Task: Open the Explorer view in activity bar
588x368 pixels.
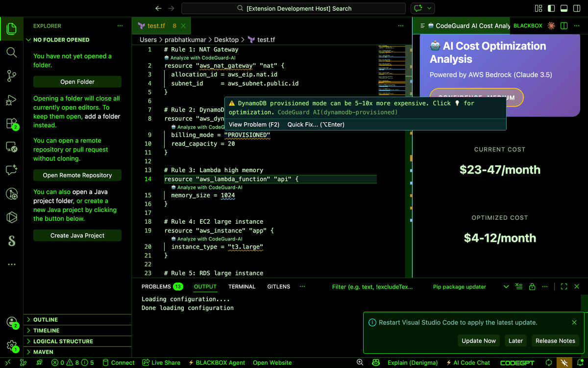Action: (x=12, y=29)
